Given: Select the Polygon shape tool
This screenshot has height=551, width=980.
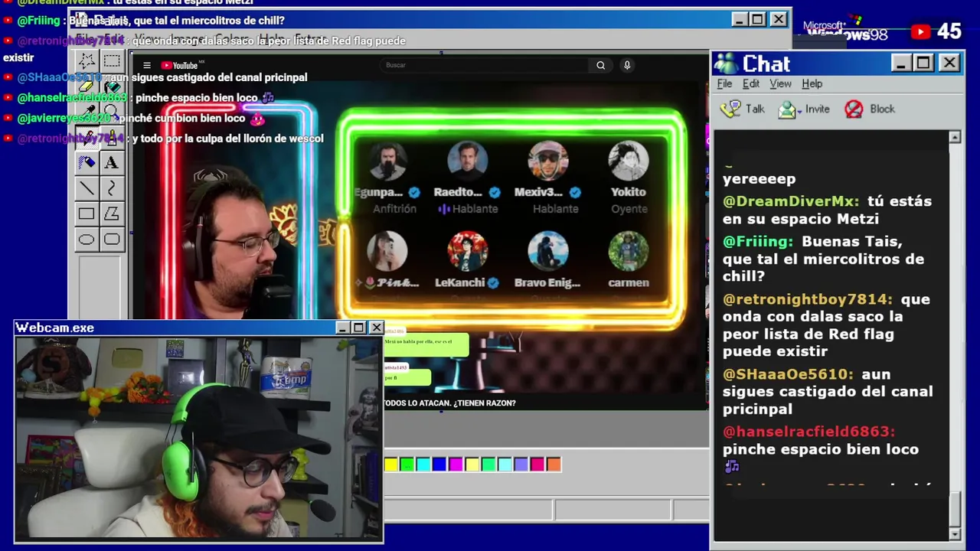Looking at the screenshot, I should (x=112, y=214).
